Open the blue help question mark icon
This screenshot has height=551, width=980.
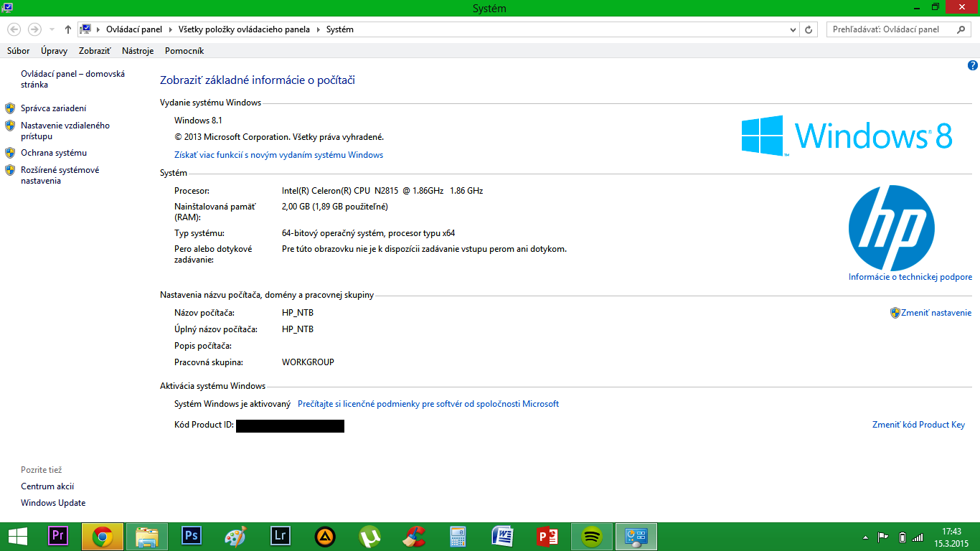973,65
